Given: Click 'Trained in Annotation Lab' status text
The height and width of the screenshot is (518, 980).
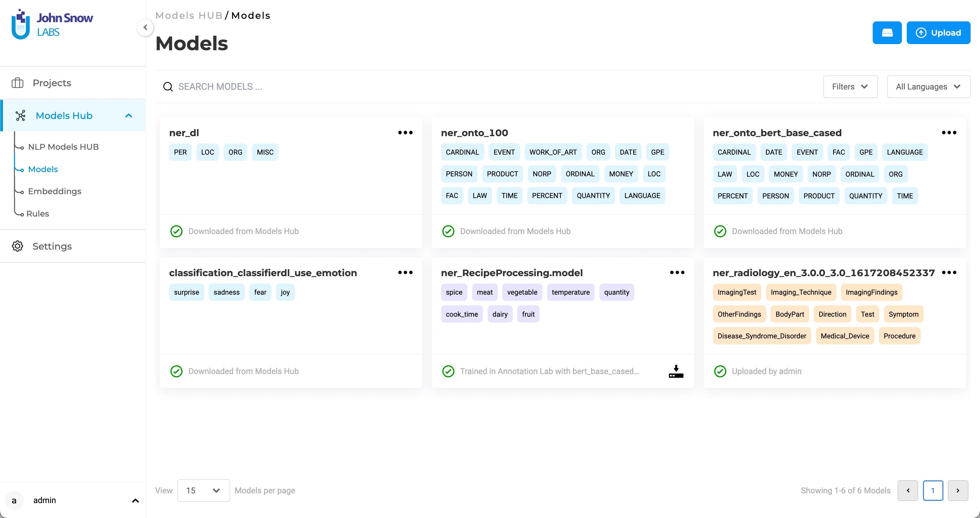Looking at the screenshot, I should pos(549,371).
